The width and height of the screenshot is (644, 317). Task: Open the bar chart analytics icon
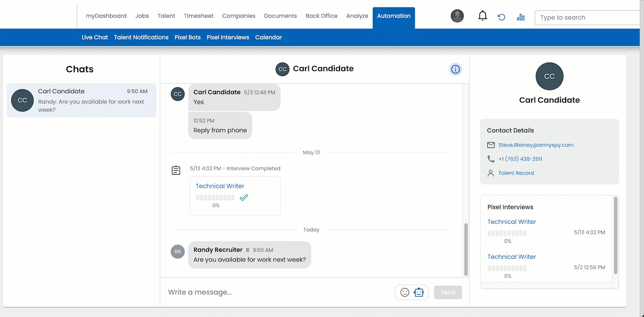521,18
